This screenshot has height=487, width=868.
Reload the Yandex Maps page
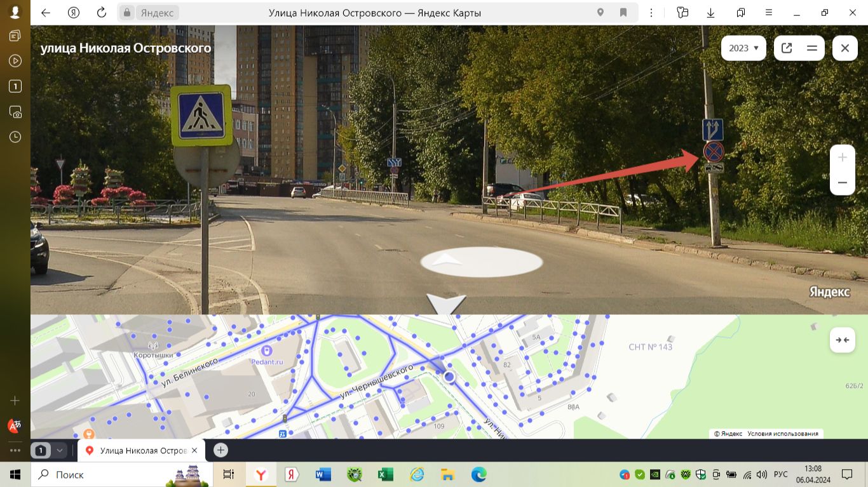click(x=102, y=13)
